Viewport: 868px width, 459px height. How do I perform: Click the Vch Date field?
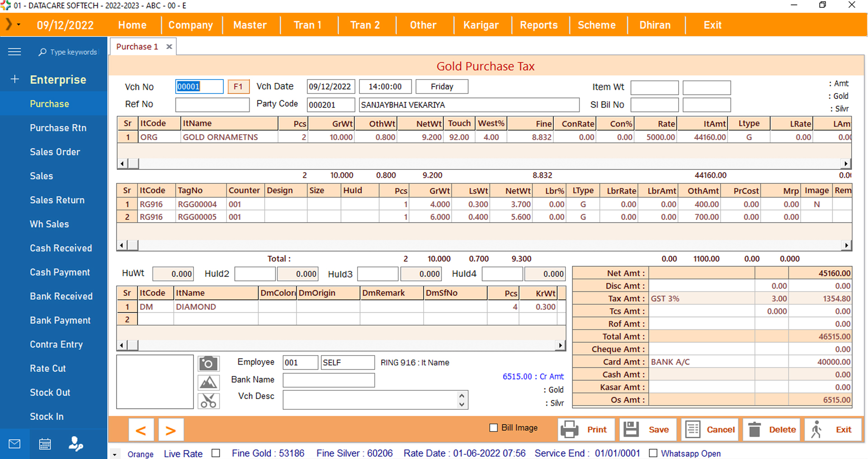pos(331,86)
